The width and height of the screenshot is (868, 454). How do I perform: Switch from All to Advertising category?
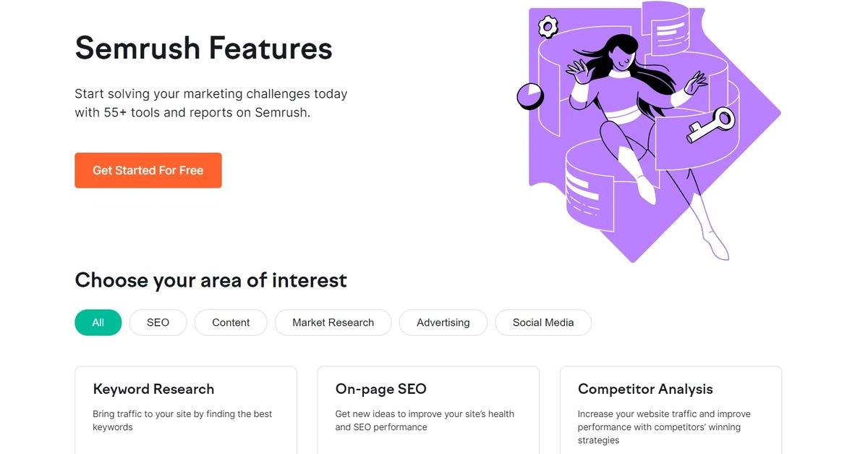pyautogui.click(x=443, y=322)
